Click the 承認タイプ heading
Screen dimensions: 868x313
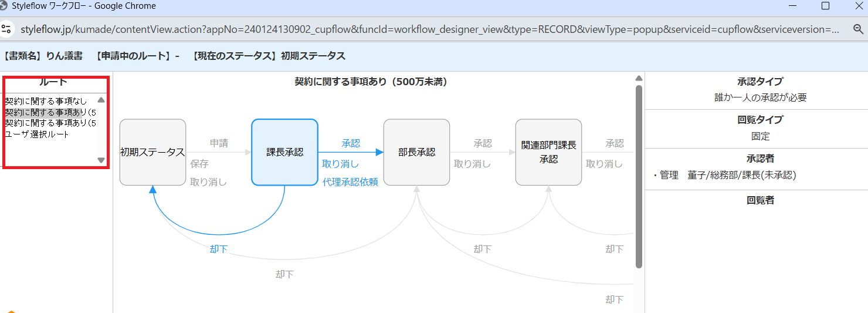[x=760, y=82]
